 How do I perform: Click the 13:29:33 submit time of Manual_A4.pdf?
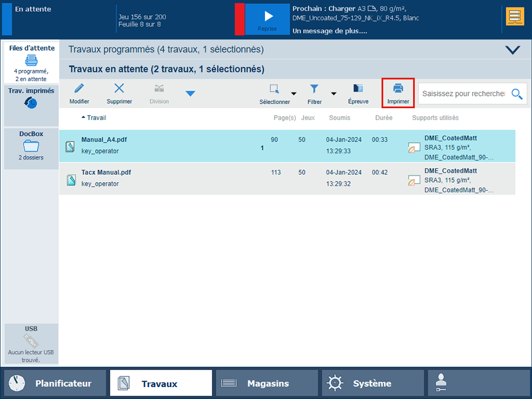coord(339,151)
